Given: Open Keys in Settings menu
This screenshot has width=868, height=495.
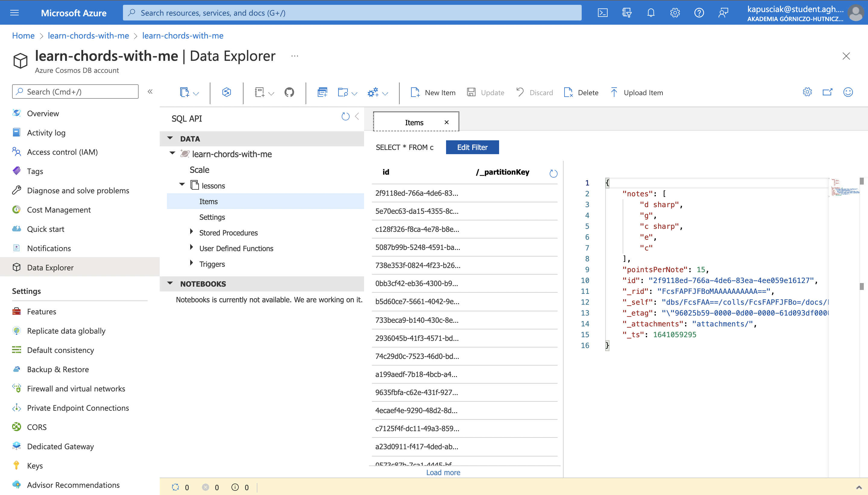Looking at the screenshot, I should point(35,465).
